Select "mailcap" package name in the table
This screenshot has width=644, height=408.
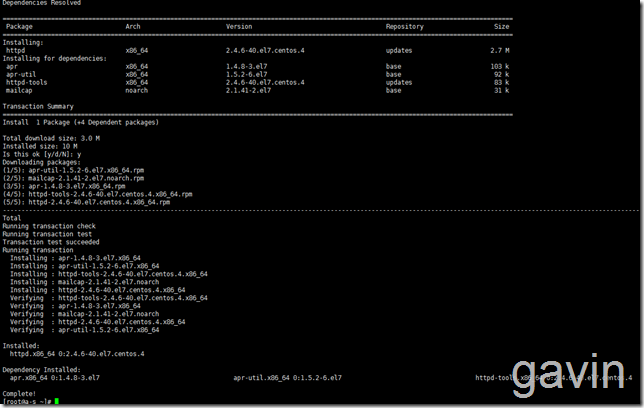pyautogui.click(x=19, y=91)
